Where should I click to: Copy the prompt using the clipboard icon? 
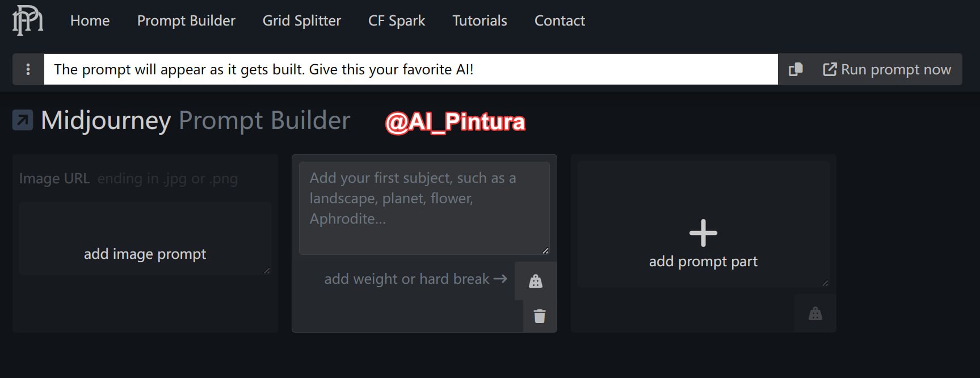pyautogui.click(x=796, y=69)
